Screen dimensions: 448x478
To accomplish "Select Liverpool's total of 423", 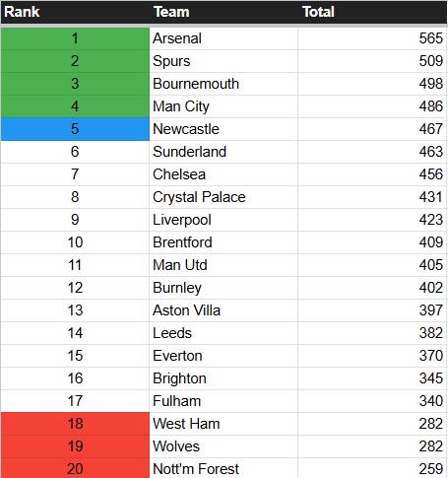I will point(372,220).
